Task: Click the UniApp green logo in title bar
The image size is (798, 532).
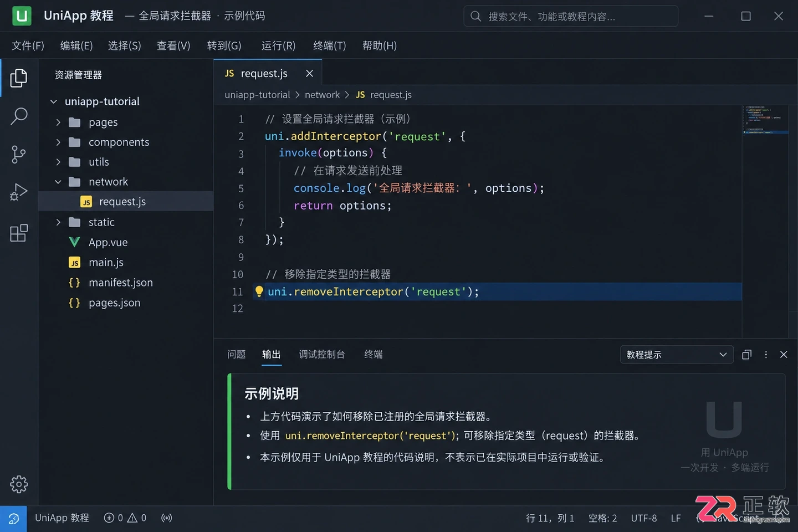Action: pos(22,16)
